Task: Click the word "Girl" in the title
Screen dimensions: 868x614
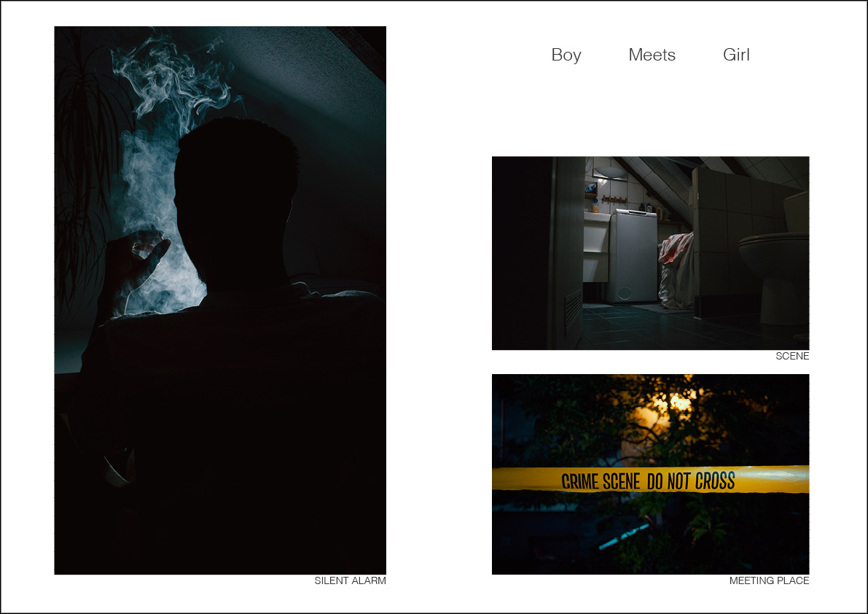Action: [x=736, y=55]
